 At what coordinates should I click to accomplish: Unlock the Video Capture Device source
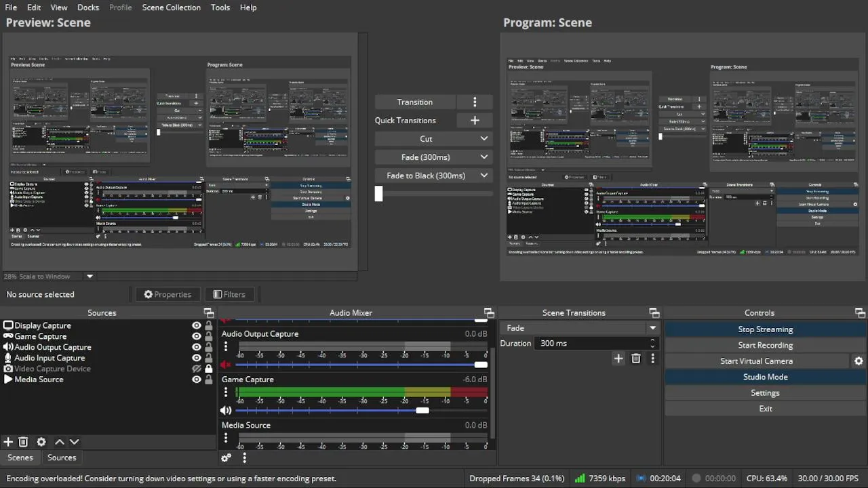coord(209,369)
